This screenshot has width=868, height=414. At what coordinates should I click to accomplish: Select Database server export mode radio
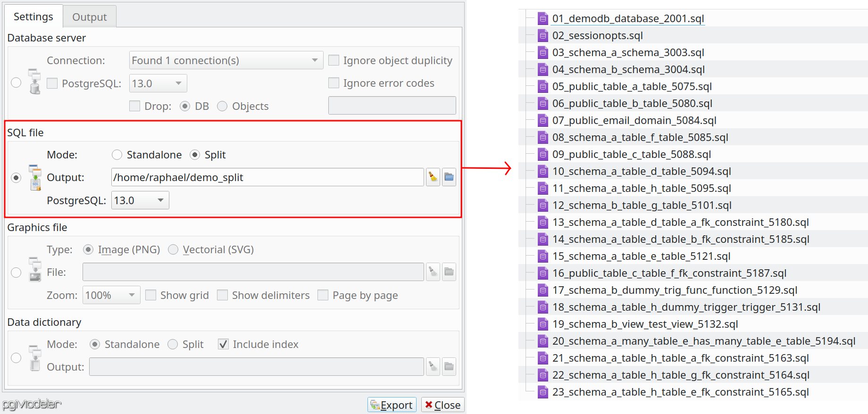click(x=16, y=83)
